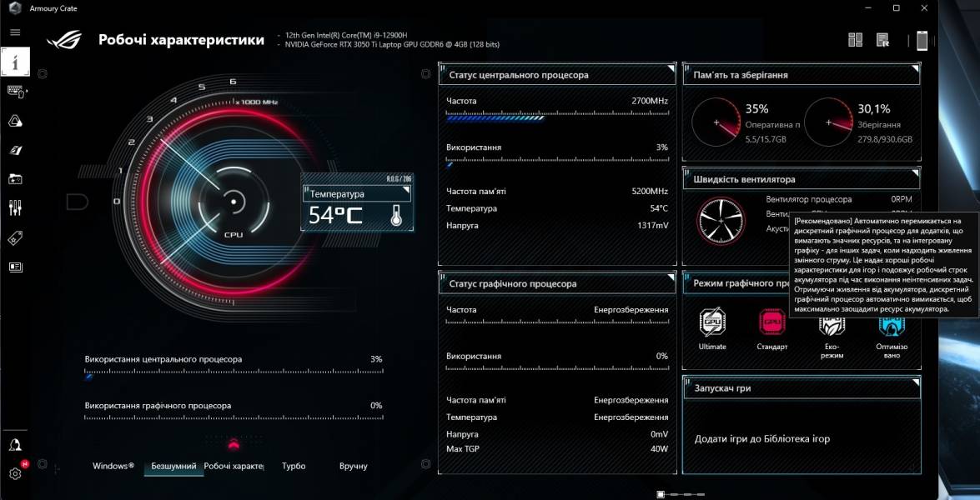980x500 pixels.
Task: Click the ROG logo in the header
Action: click(64, 40)
